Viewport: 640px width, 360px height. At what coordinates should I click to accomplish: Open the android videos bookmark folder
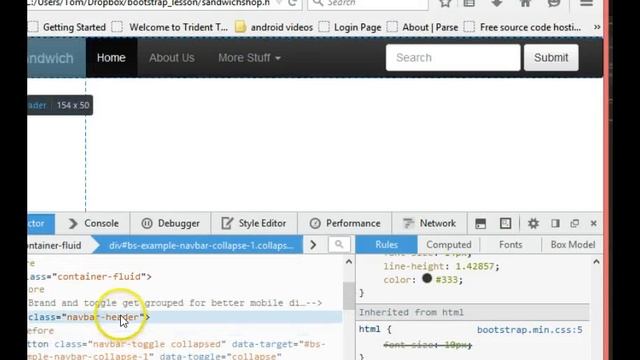(x=274, y=27)
